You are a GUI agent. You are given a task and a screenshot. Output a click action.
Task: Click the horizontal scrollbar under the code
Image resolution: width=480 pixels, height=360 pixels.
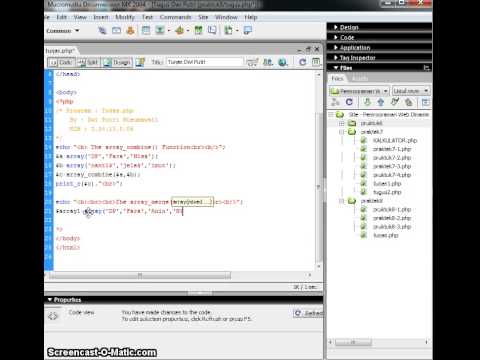140,275
